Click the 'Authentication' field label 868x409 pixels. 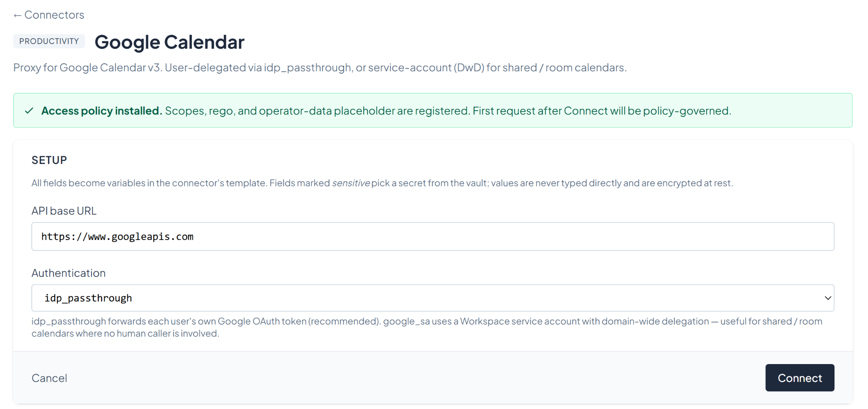tap(69, 273)
